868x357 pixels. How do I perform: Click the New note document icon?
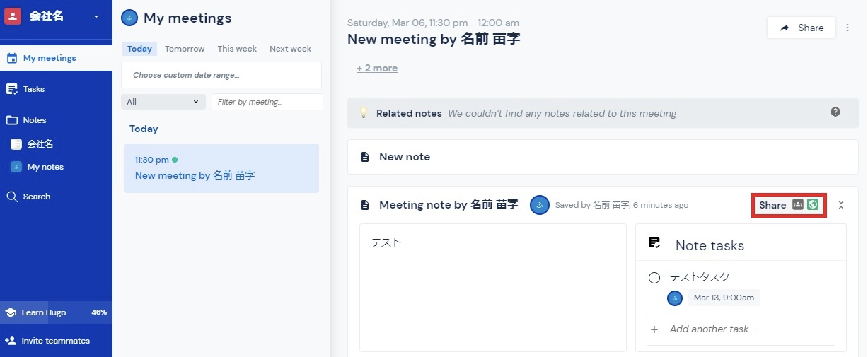coord(365,157)
